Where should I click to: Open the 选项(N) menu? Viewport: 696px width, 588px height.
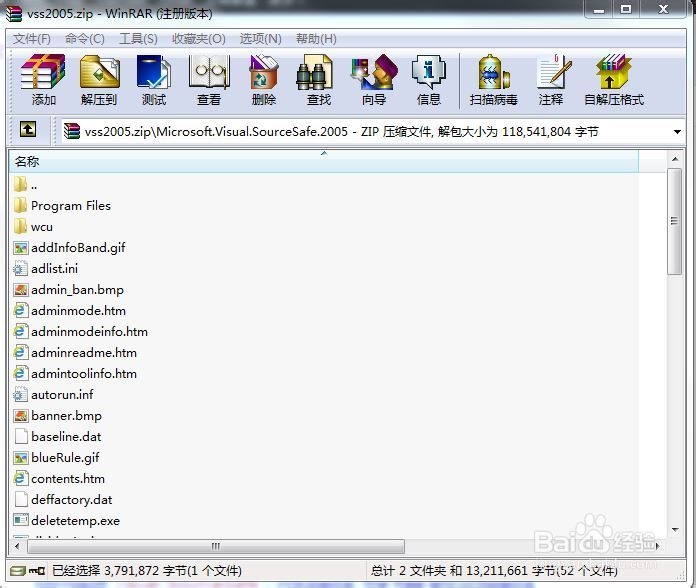click(261, 39)
